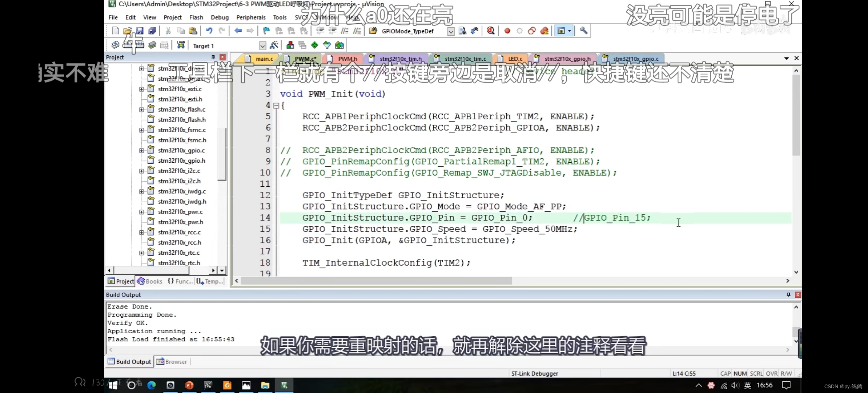Download code to flash memory
This screenshot has width=868, height=393.
point(181,45)
